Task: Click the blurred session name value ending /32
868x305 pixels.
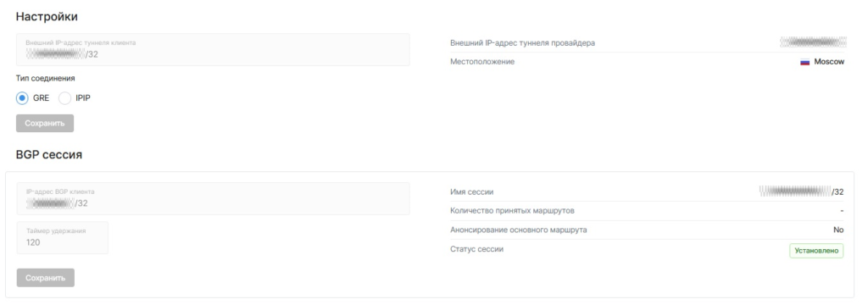Action: click(x=802, y=191)
